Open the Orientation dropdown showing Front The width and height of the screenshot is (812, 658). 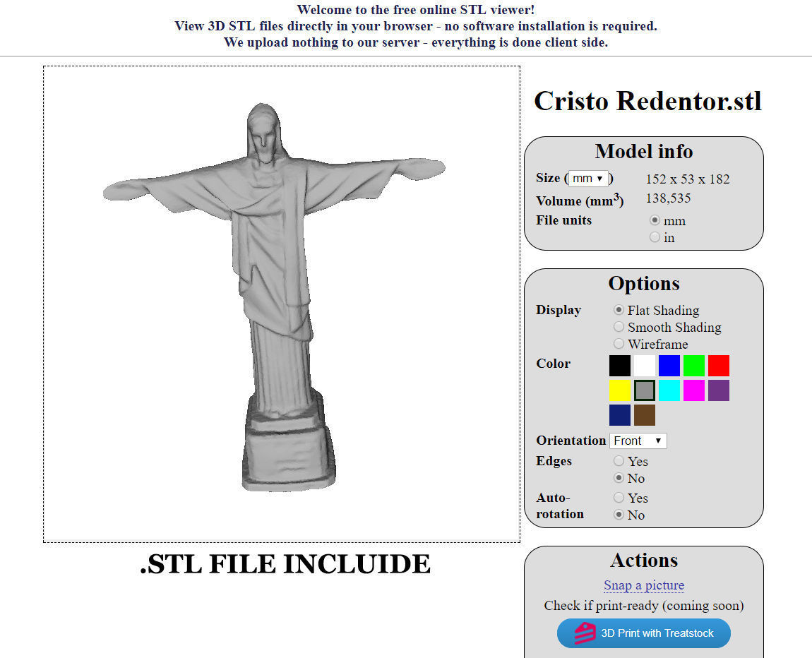pos(638,441)
